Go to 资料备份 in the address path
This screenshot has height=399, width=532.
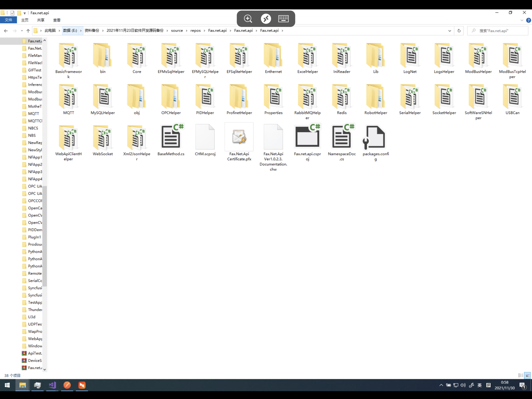(x=92, y=31)
